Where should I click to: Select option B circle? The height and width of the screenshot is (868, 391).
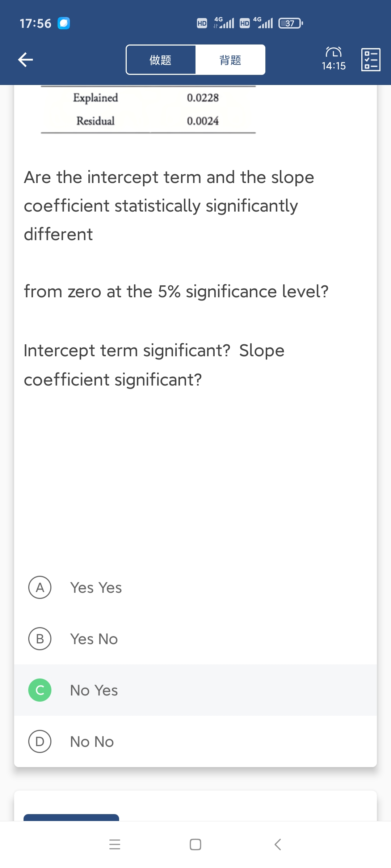tap(40, 639)
